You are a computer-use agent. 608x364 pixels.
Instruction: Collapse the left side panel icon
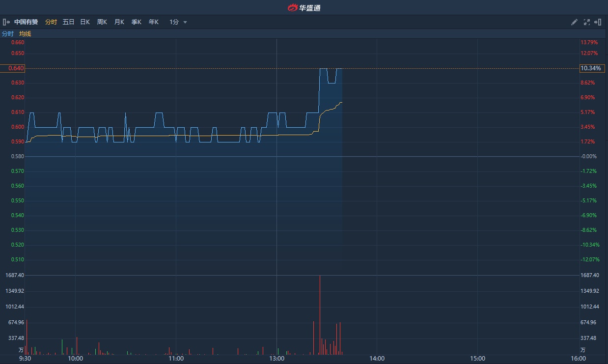6,22
